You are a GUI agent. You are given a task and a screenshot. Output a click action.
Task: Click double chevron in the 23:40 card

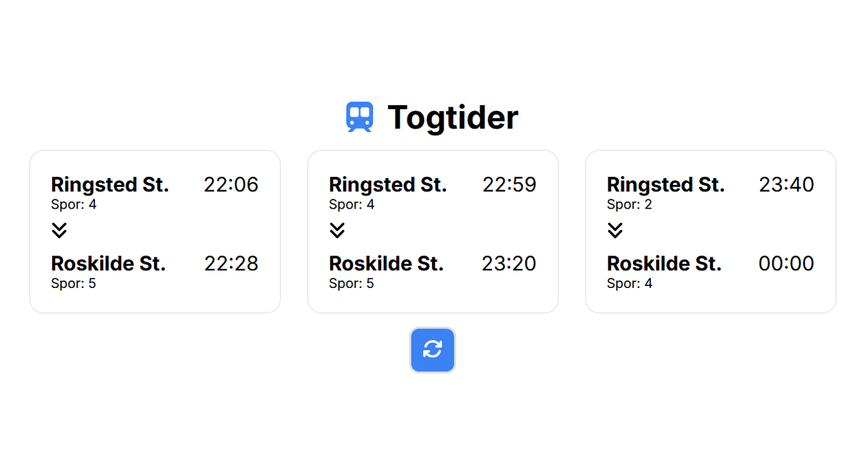coord(615,230)
